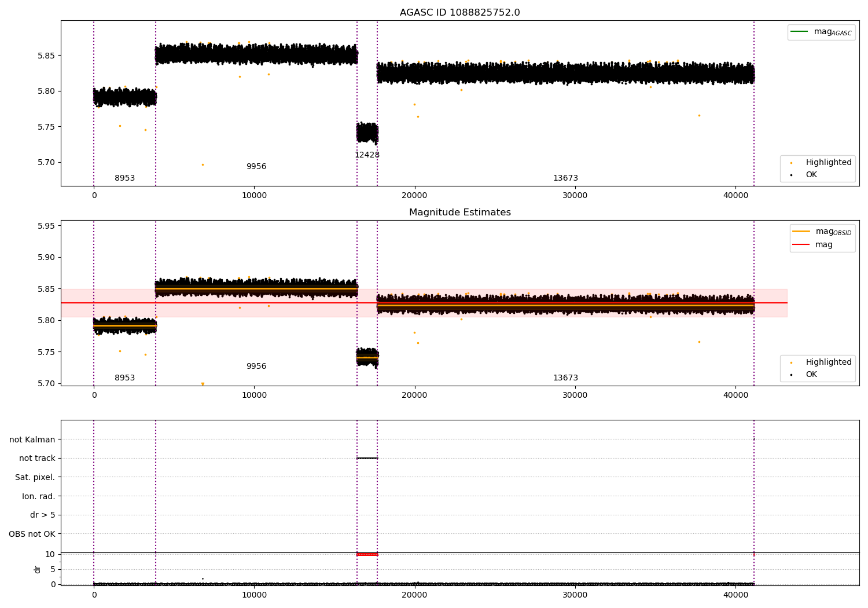Click the obsid 8953 data cluster in middle panel
868x608 pixels.
(124, 325)
